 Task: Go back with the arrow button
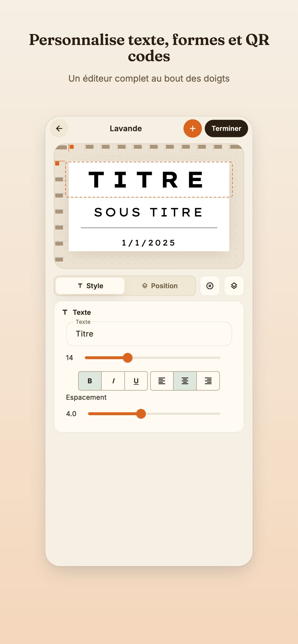59,128
